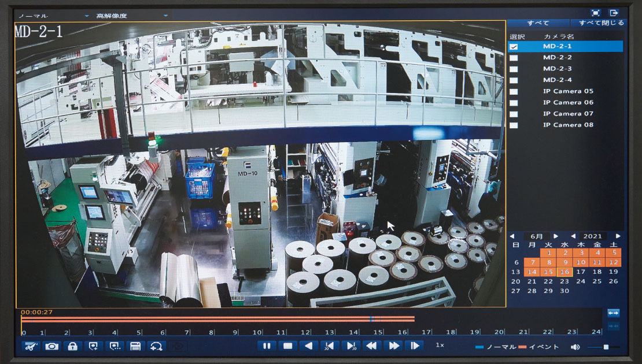Enable the IP Camera 05 checkbox
The image size is (642, 364).
(514, 92)
